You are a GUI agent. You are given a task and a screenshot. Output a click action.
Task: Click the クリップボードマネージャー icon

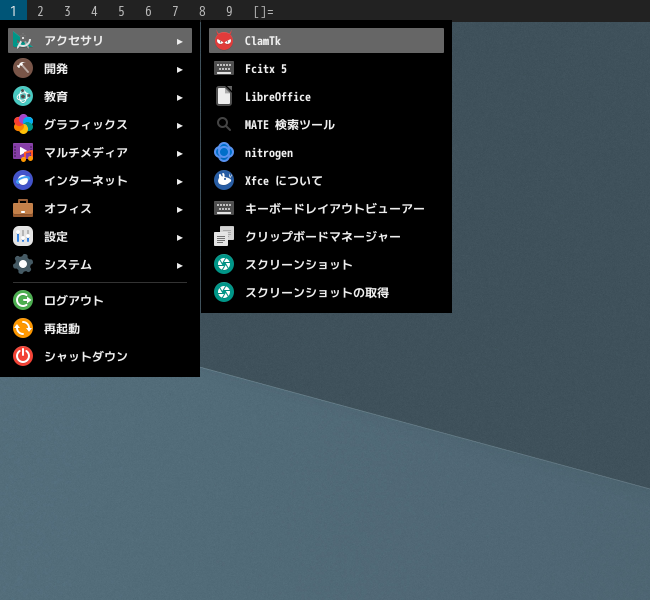pos(224,236)
